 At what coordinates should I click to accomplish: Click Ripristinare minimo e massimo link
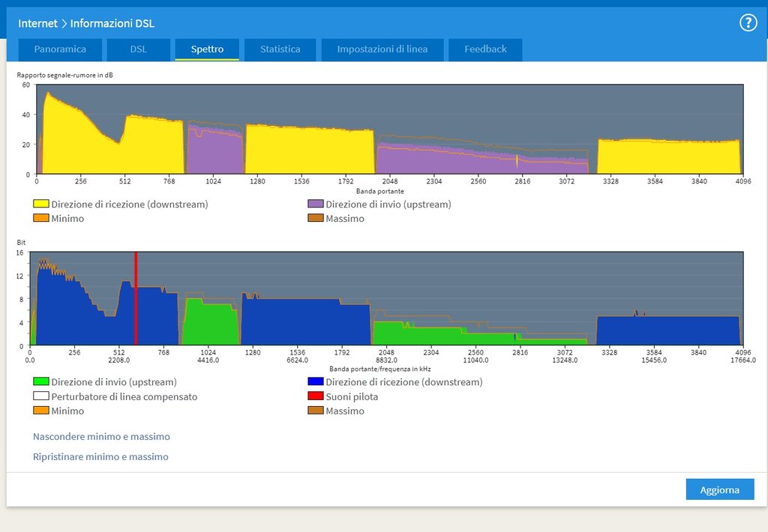tap(100, 456)
